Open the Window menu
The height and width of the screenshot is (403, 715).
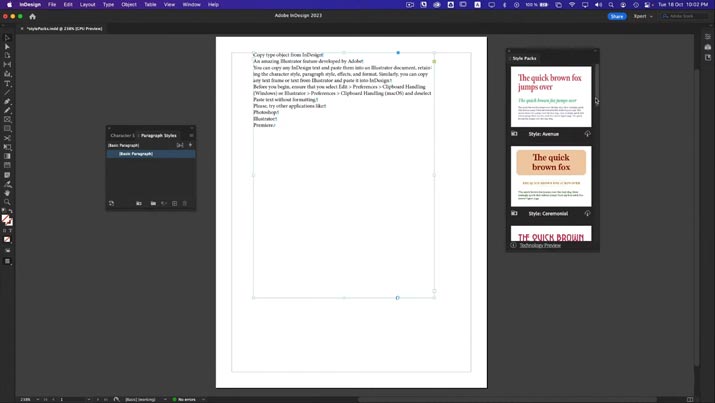pyautogui.click(x=191, y=5)
